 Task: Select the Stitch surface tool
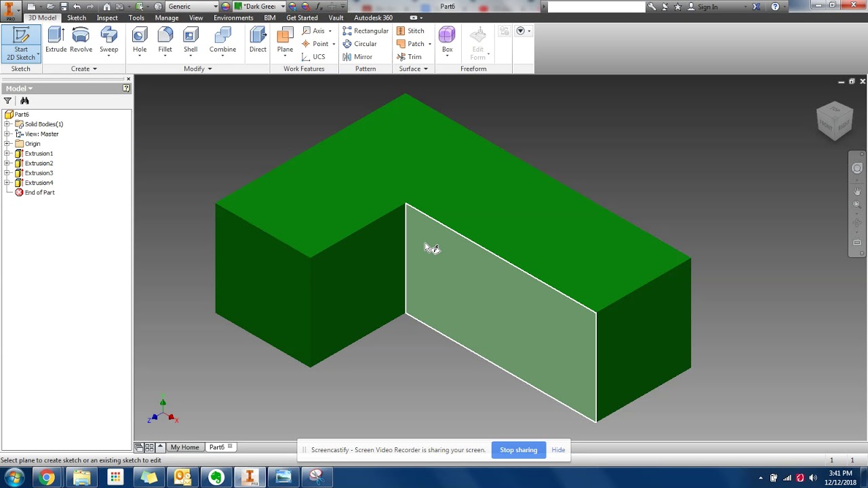click(410, 31)
